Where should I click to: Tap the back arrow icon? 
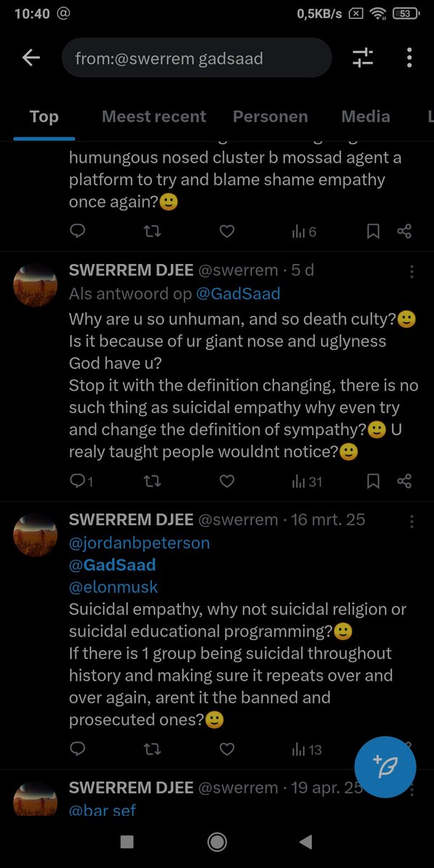coord(31,58)
